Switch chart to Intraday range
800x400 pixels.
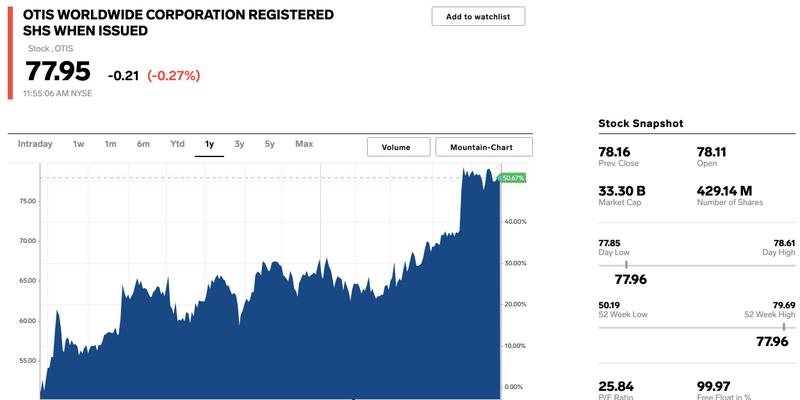[x=35, y=144]
